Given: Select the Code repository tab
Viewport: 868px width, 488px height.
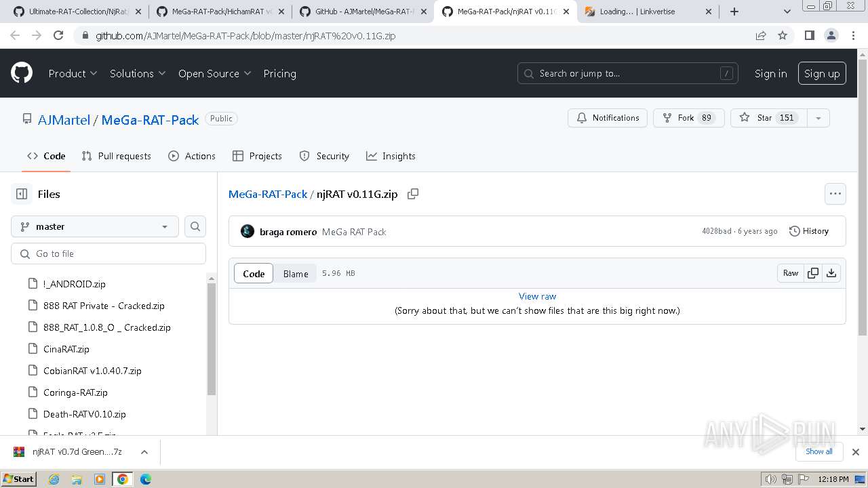Looking at the screenshot, I should coord(46,156).
